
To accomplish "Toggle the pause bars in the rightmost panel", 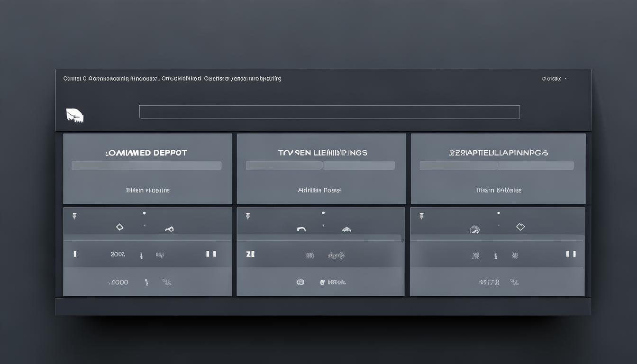I will pos(571,254).
